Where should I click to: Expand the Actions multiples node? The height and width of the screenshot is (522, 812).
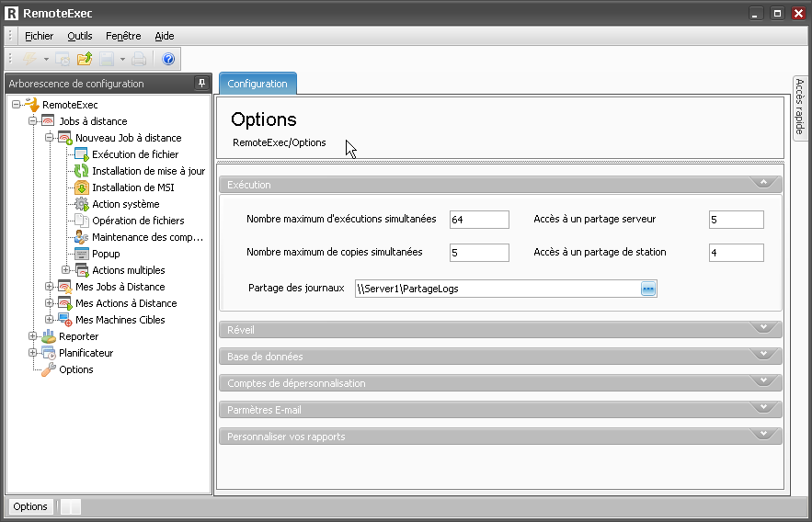click(x=66, y=270)
